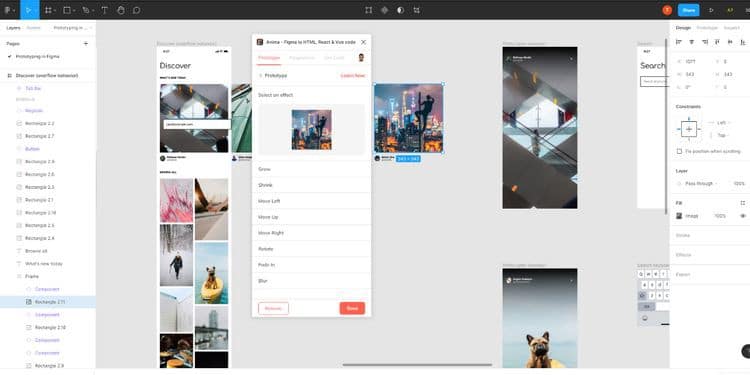Select the Hand tool
Image resolution: width=750 pixels, height=375 pixels.
click(121, 10)
